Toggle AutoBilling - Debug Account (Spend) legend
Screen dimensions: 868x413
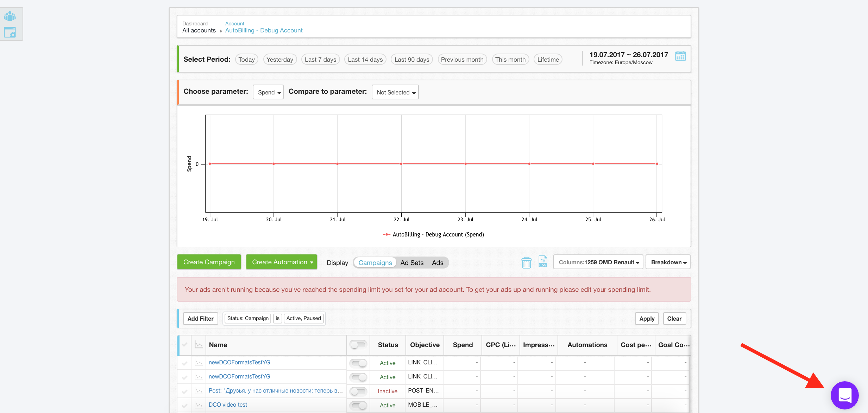(x=433, y=234)
